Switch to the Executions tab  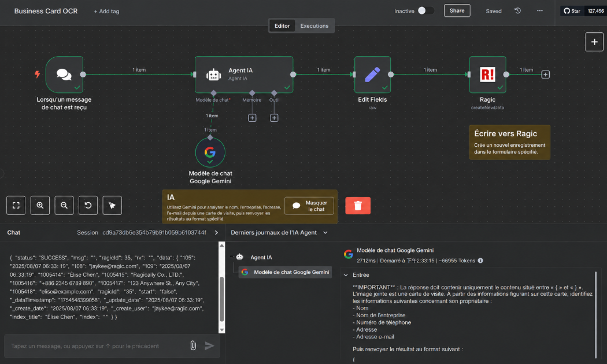314,26
